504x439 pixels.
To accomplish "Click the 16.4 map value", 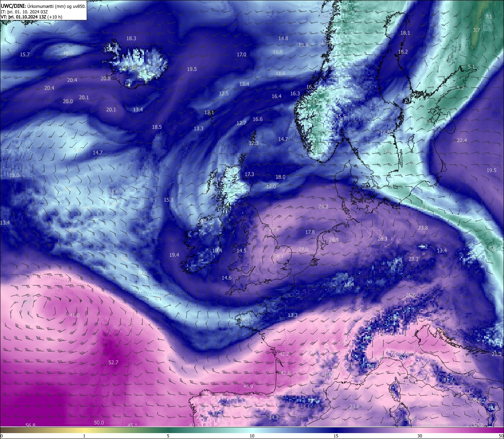I will coord(276,96).
